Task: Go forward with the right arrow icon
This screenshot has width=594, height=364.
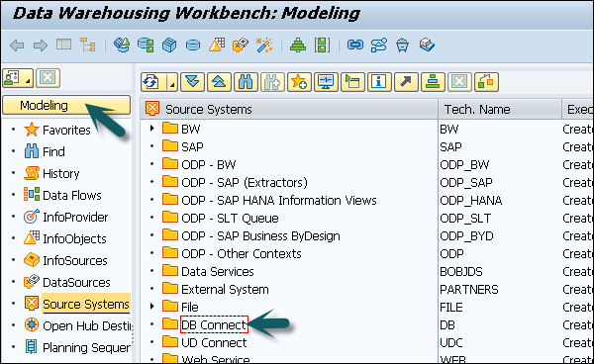Action: [41, 45]
